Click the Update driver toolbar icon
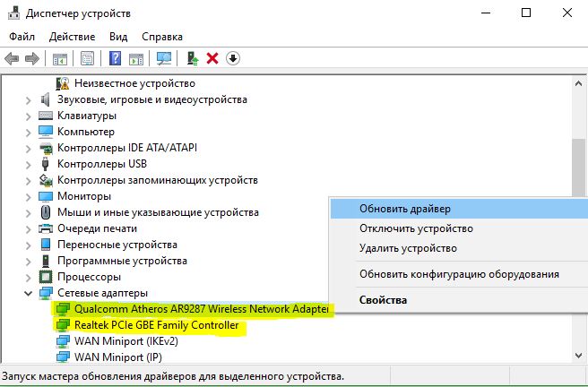The image size is (588, 387). (193, 58)
